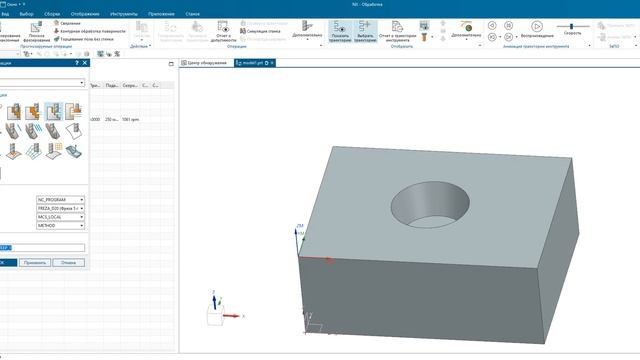
Task: Open the tool holder icon drop-down arrow
Action: click(x=432, y=37)
